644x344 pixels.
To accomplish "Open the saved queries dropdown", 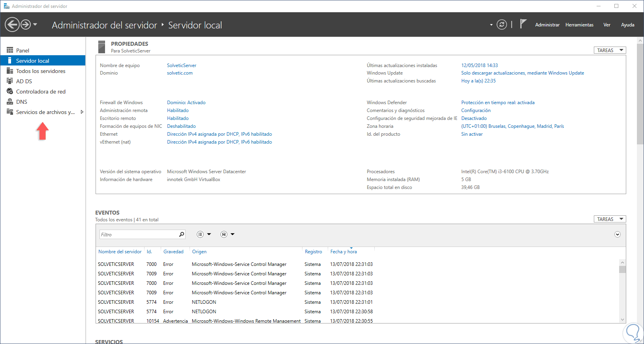I will click(x=227, y=234).
